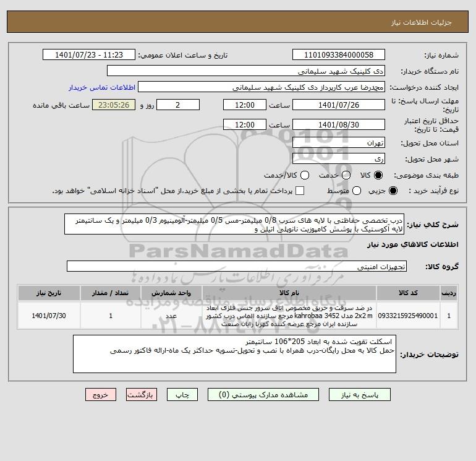Click the مشاهده مدارک پیوستی (0) button

[263, 394]
